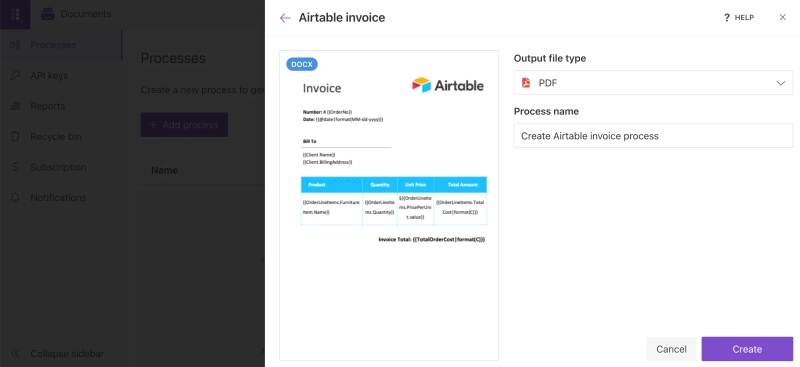The height and width of the screenshot is (367, 800).
Task: Click the Recycle bin trash icon
Action: [15, 136]
